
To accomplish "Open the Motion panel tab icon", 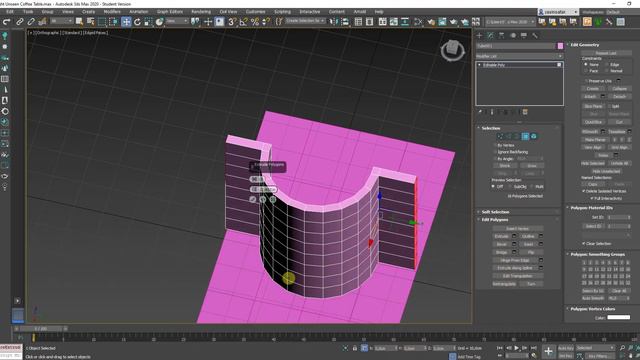I will point(513,36).
